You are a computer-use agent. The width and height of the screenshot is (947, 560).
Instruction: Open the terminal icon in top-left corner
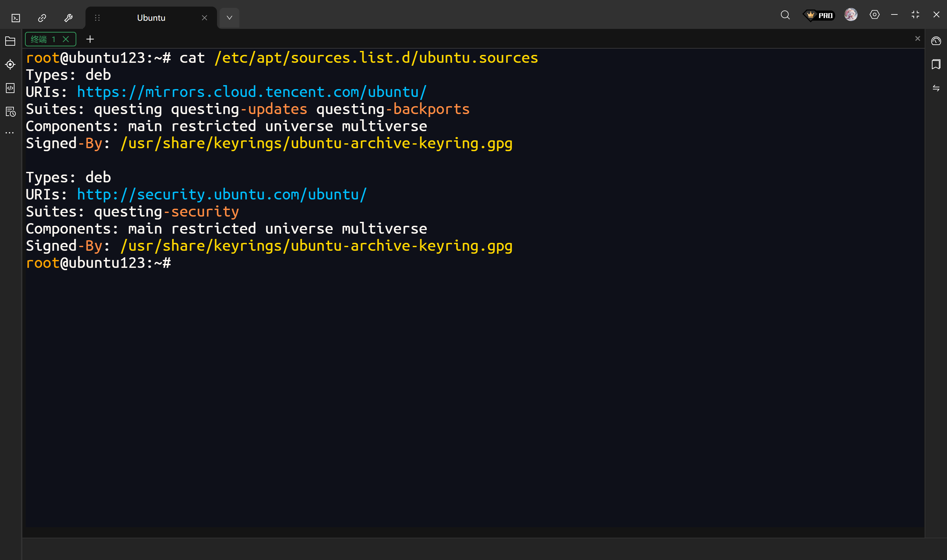pos(15,18)
